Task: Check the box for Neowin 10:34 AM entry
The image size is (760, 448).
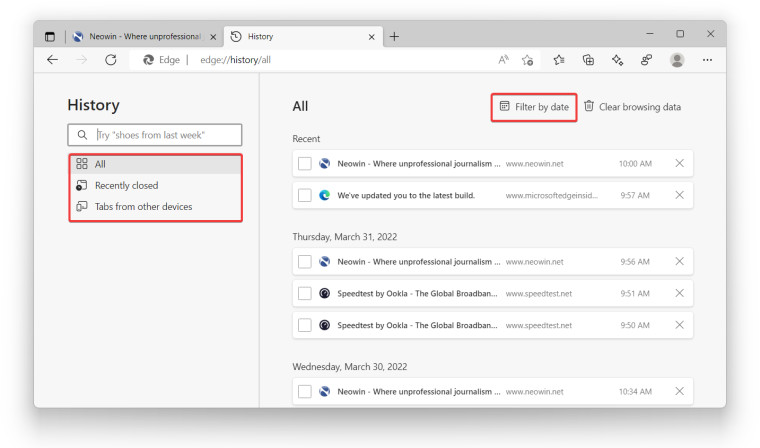Action: [304, 391]
